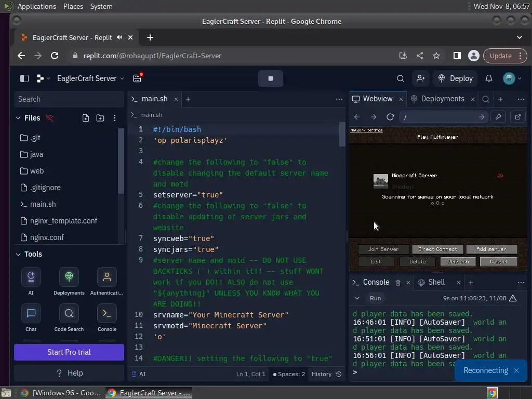Screen dimensions: 532x399
Task: Select the Minecraft Server list entry
Action: click(x=437, y=181)
